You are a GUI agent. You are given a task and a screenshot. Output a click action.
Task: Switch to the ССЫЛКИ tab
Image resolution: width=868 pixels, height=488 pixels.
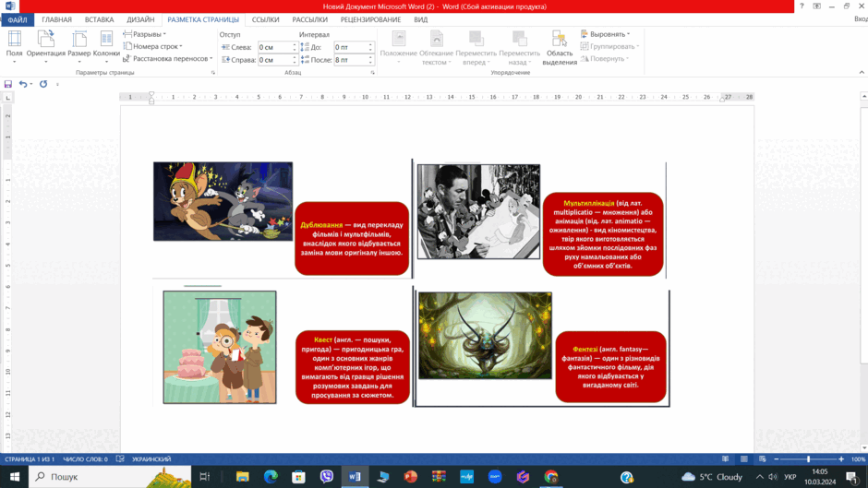point(266,19)
